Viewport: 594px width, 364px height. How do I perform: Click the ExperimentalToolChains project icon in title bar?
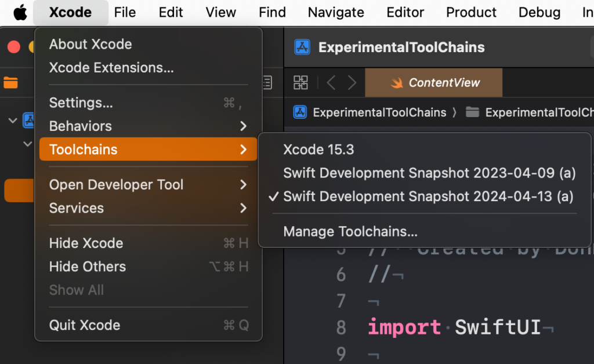coord(302,48)
